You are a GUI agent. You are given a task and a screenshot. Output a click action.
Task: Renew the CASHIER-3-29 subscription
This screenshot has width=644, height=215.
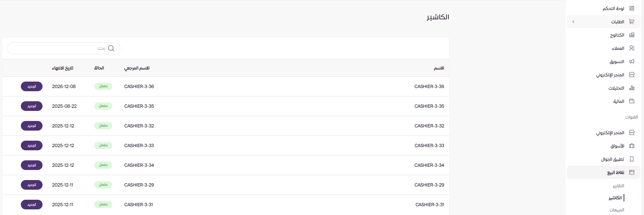(32, 185)
